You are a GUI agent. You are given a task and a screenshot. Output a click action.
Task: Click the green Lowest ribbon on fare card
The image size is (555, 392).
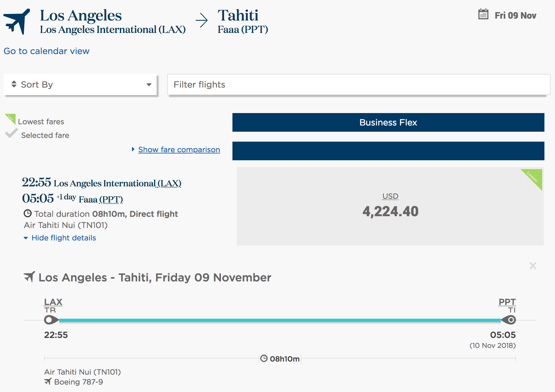[533, 177]
